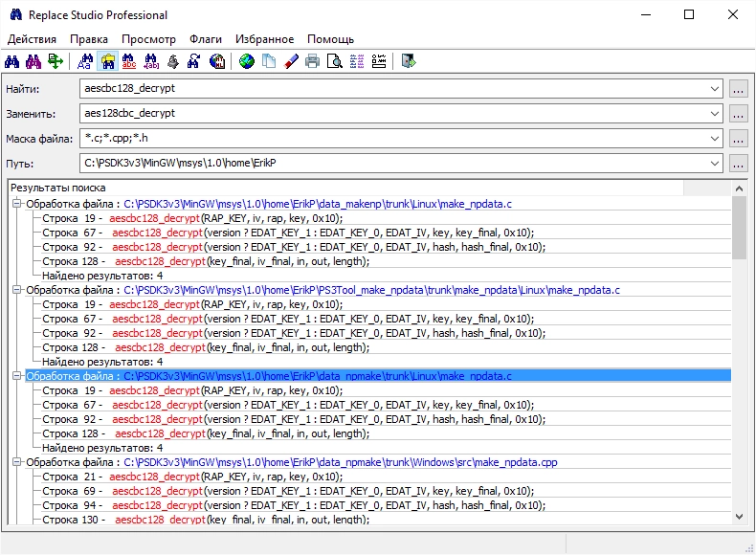Image resolution: width=756 pixels, height=555 pixels.
Task: Click the green earth globe icon
Action: (246, 61)
